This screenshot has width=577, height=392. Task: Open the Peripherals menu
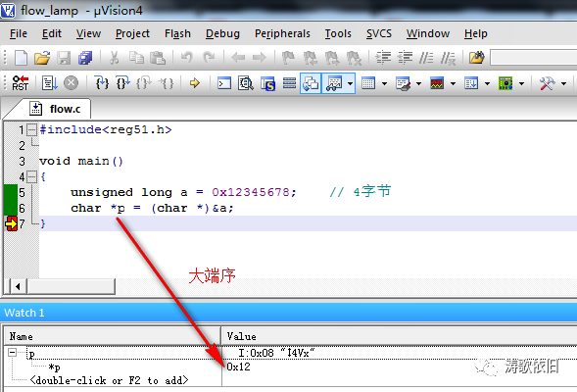pyautogui.click(x=282, y=33)
